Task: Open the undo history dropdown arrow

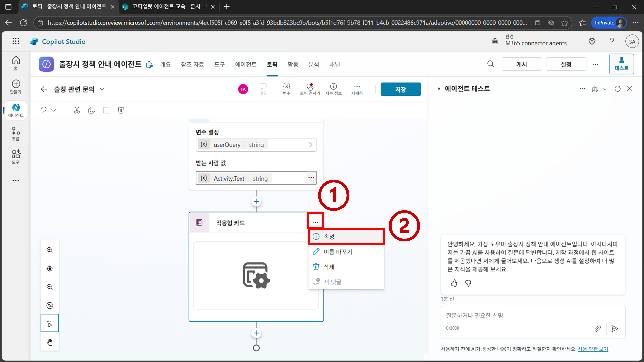Action: point(53,110)
